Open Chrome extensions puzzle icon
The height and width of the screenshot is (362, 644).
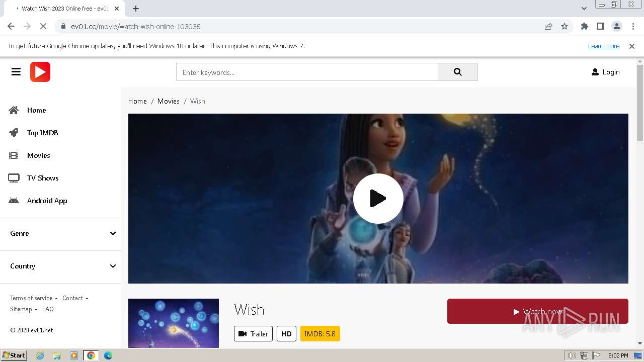[584, 27]
